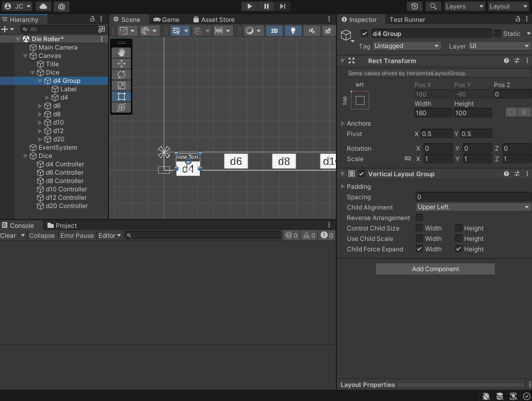Toggle scene audio mute icon
The image size is (532, 401).
pos(312,31)
